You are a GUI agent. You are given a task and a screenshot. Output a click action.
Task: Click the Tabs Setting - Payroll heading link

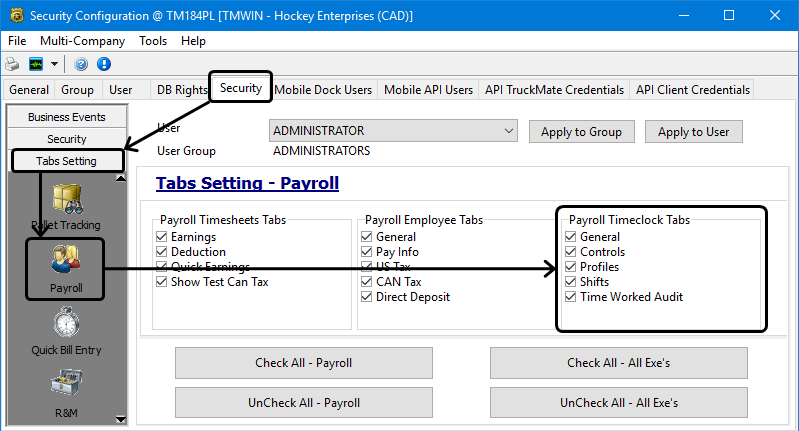click(x=247, y=183)
